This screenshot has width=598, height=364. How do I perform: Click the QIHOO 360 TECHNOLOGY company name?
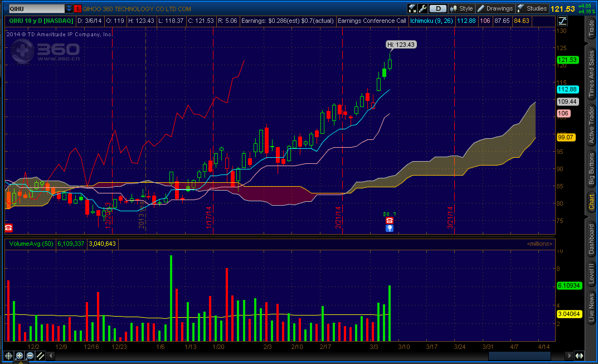[x=137, y=9]
